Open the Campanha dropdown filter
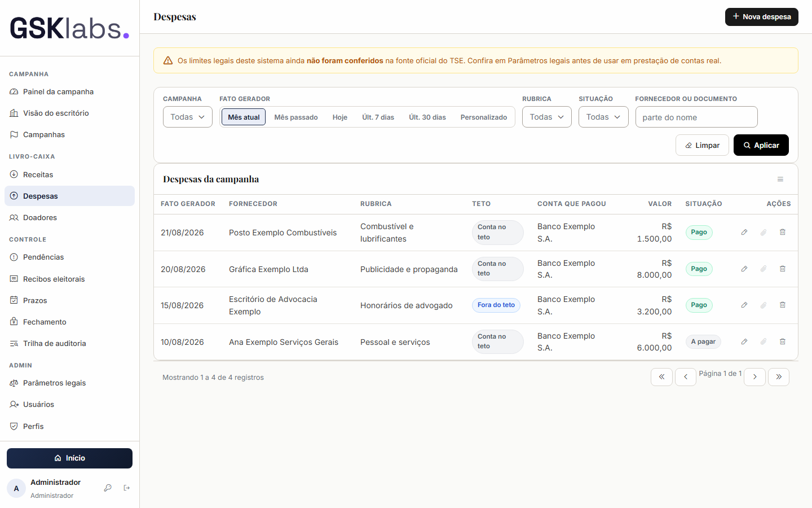Screen dimensions: 812x508 point(188,117)
